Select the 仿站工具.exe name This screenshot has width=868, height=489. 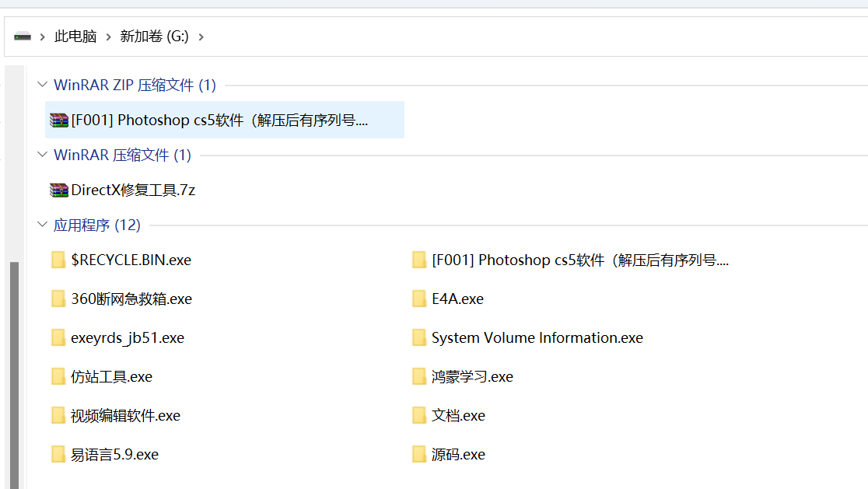coord(112,377)
